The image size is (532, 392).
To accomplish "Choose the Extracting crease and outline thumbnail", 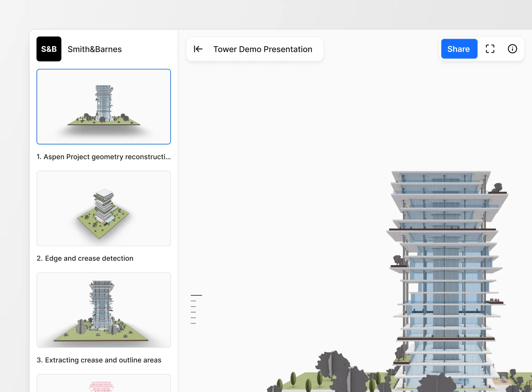I will [x=104, y=310].
